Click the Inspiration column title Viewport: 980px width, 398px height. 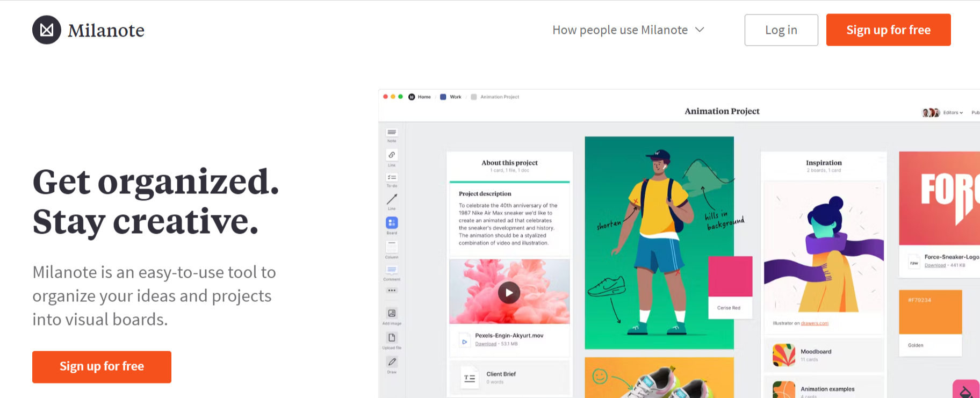click(824, 163)
